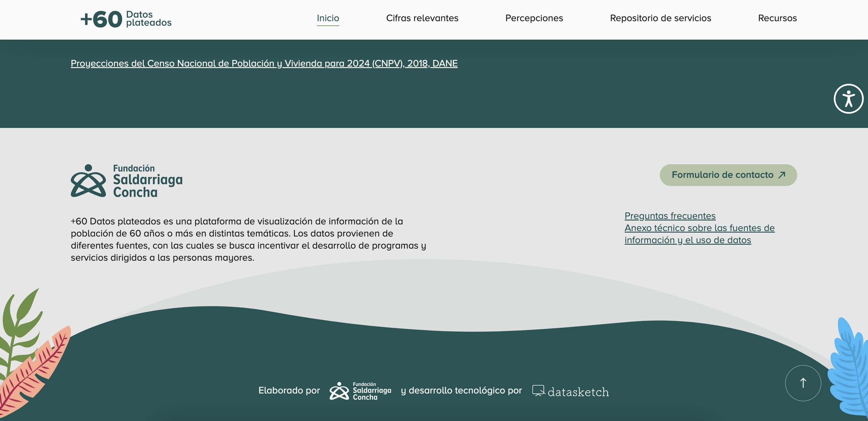Click the 'y desarrollo tecnológico por' text
Image resolution: width=868 pixels, height=421 pixels.
[461, 391]
